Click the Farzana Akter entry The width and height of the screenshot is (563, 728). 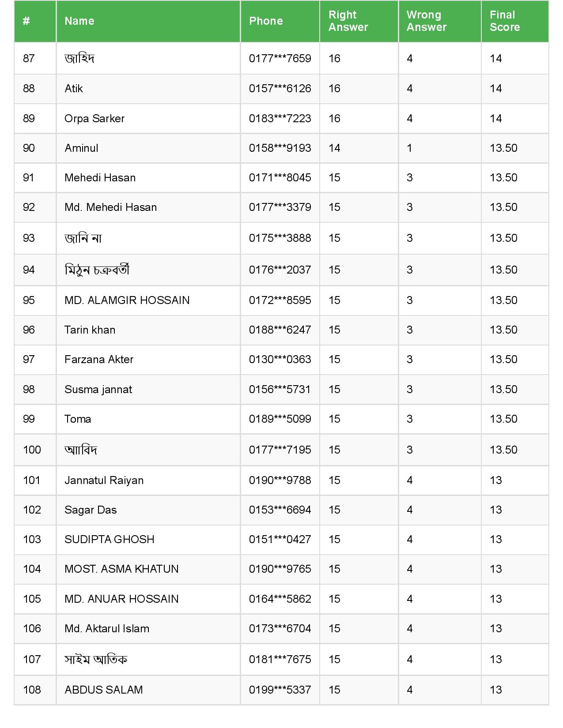(99, 360)
